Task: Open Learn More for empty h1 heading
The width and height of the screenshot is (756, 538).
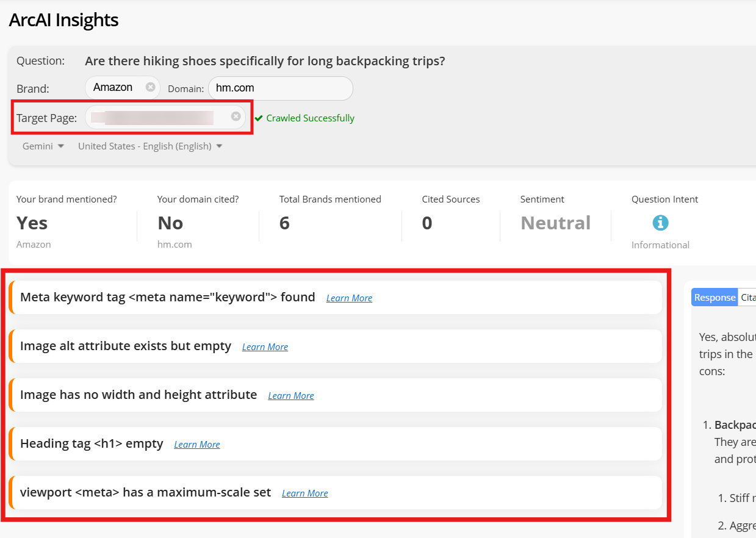Action: coord(197,445)
